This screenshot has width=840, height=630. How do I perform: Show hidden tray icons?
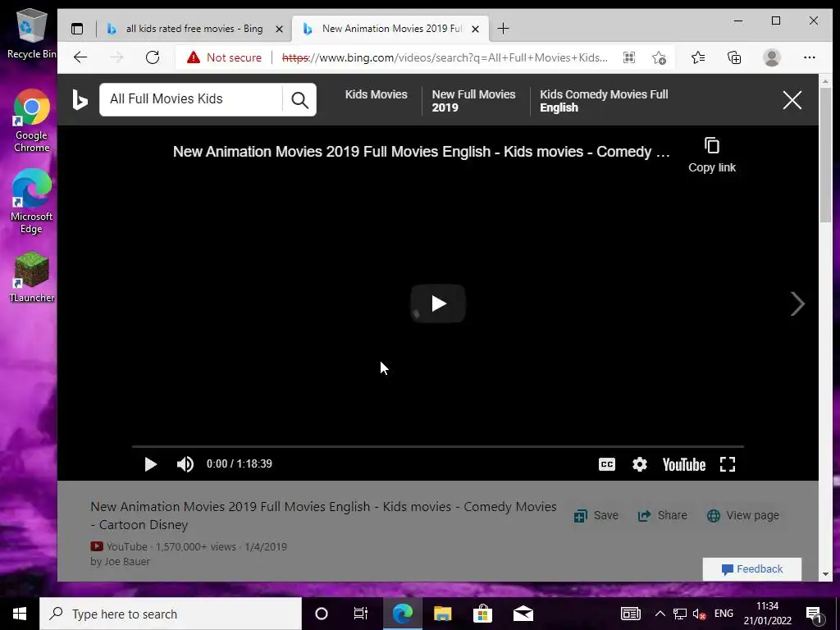tap(660, 614)
